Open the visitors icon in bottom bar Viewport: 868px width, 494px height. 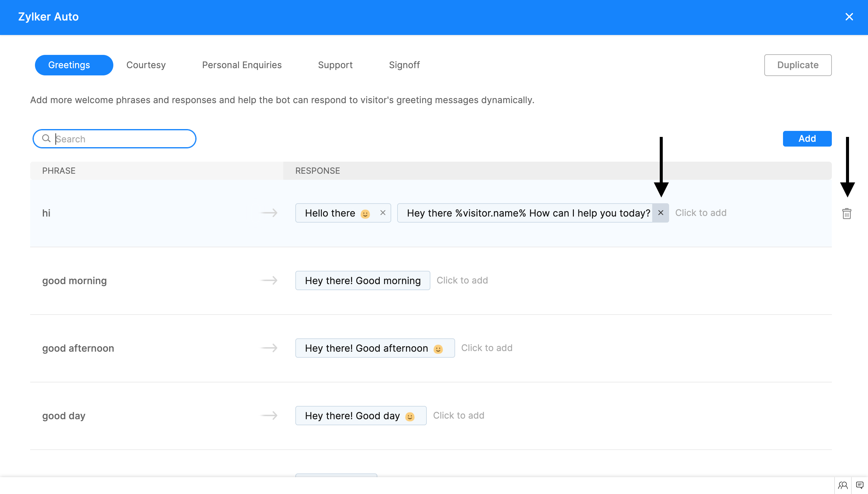843,485
